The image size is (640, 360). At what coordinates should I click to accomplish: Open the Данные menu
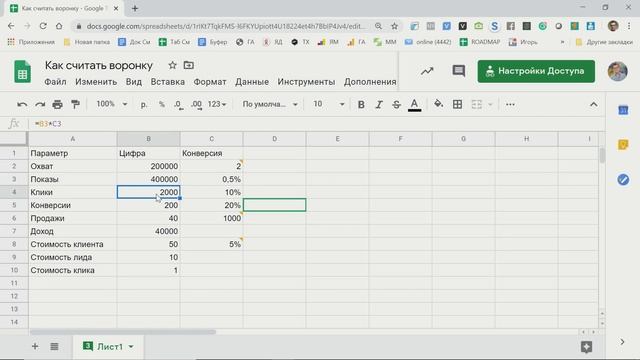pyautogui.click(x=252, y=82)
